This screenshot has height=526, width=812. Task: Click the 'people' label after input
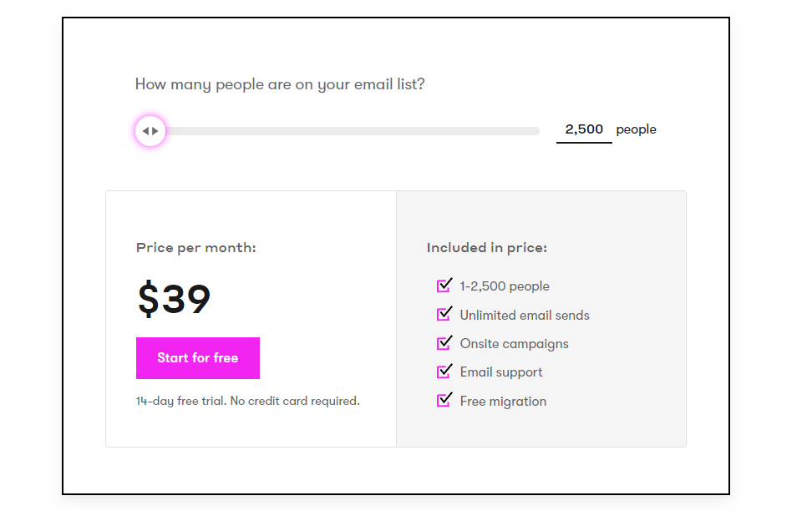click(636, 129)
